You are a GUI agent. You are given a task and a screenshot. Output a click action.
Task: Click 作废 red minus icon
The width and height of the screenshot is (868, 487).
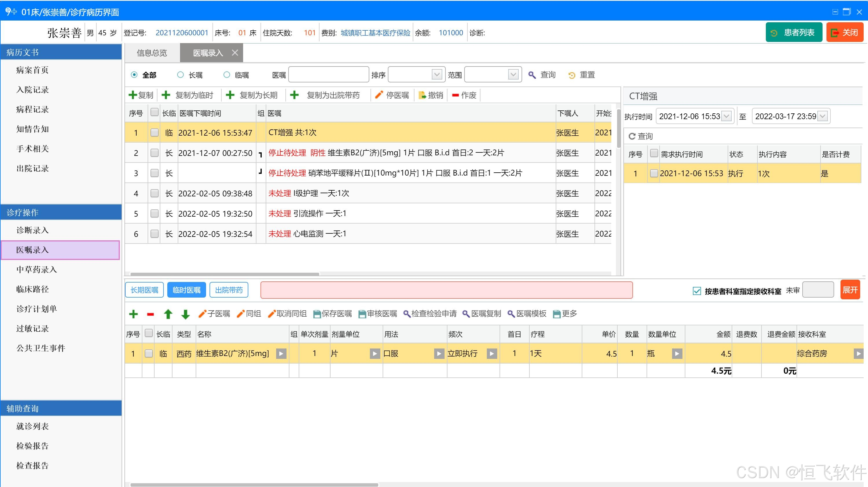click(455, 95)
